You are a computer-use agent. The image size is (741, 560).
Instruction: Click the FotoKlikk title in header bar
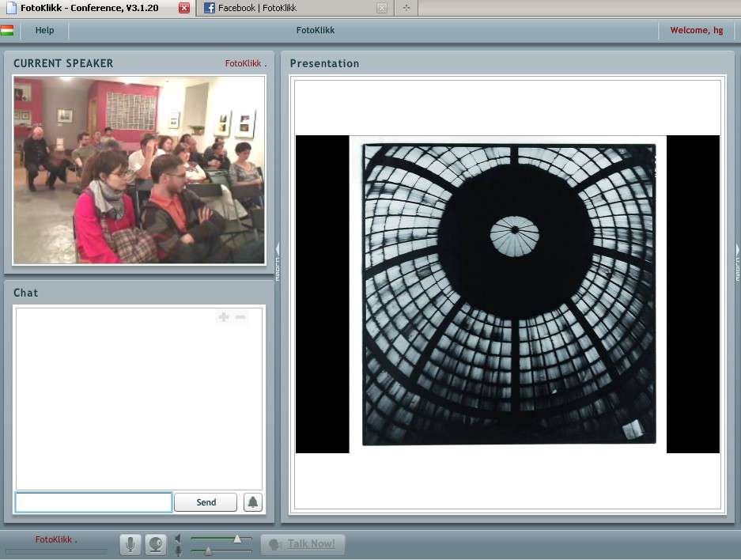click(x=316, y=30)
